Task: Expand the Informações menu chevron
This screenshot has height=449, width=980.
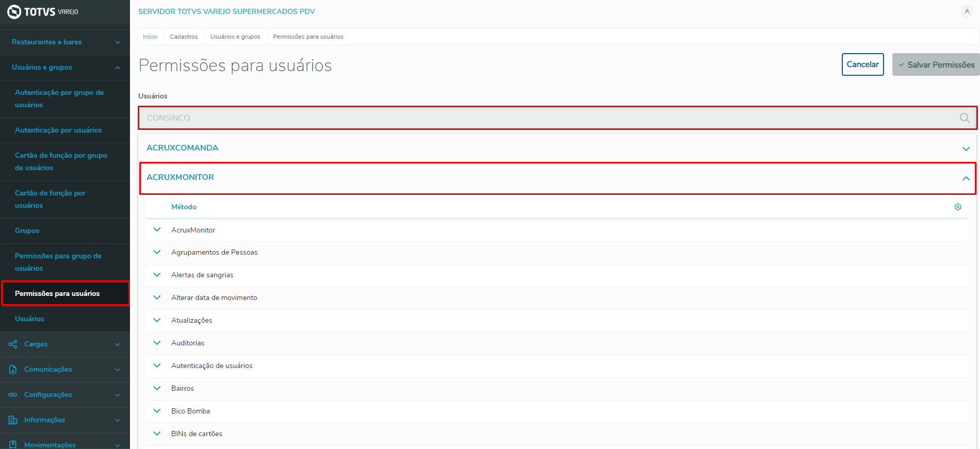Action: coord(118,420)
